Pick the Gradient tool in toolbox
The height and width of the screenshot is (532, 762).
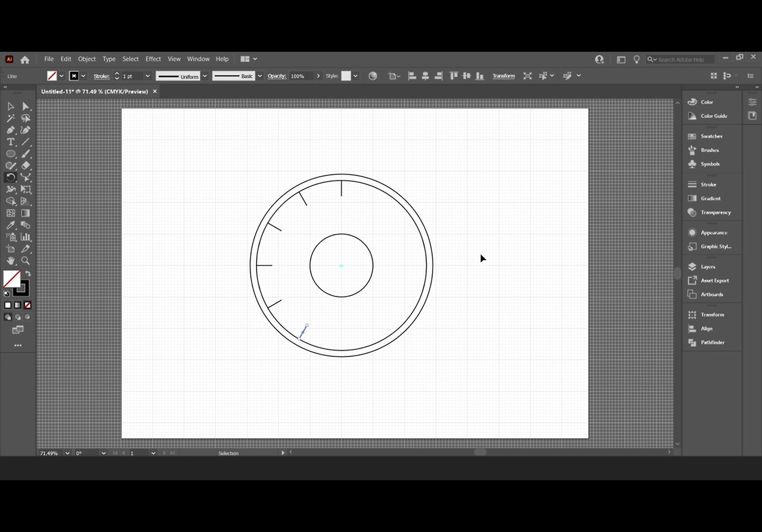click(26, 213)
